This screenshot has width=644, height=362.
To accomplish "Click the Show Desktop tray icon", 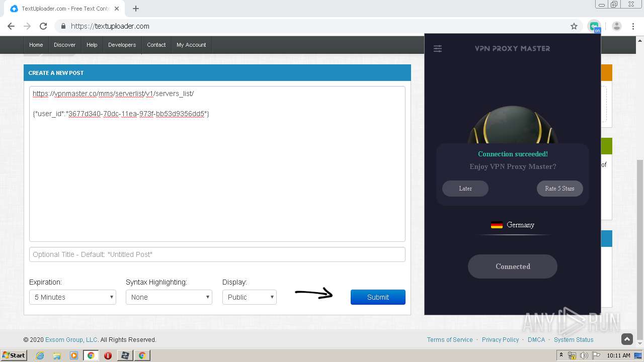I will coord(638,355).
